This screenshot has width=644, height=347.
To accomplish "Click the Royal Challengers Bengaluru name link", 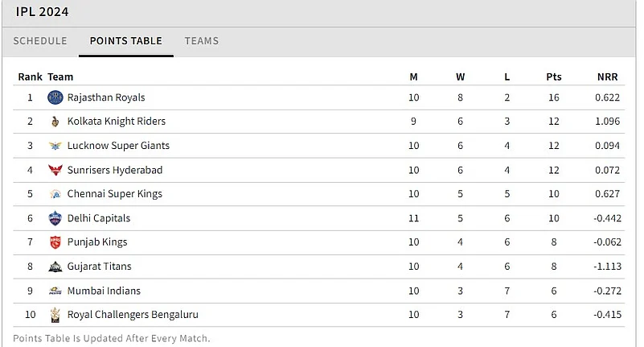I will coord(133,315).
